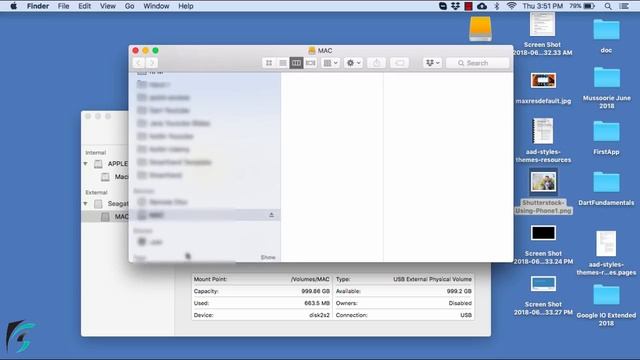Open Notification Center icon
This screenshot has width=640, height=360.
pos(624,6)
